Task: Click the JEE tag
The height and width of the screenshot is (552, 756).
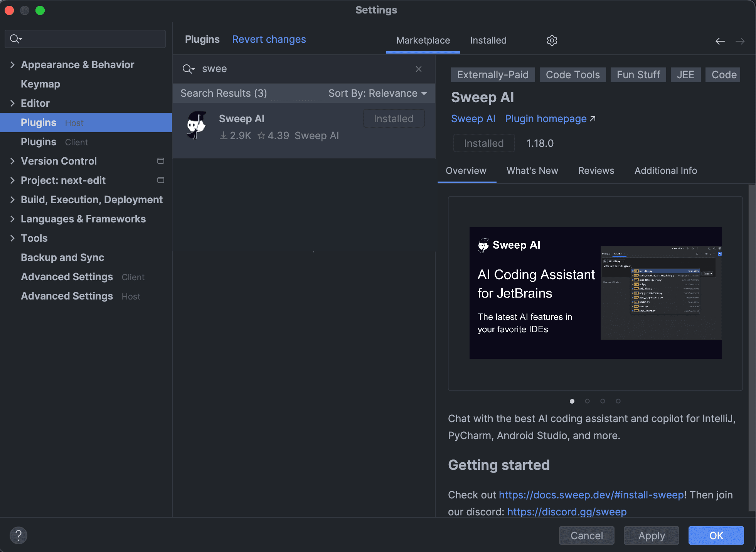Action: pos(685,75)
